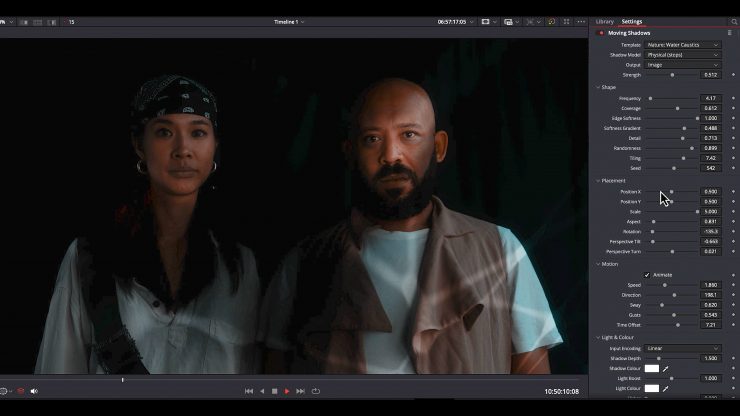Collapse the Motion section
This screenshot has height=416, width=740.
click(598, 264)
